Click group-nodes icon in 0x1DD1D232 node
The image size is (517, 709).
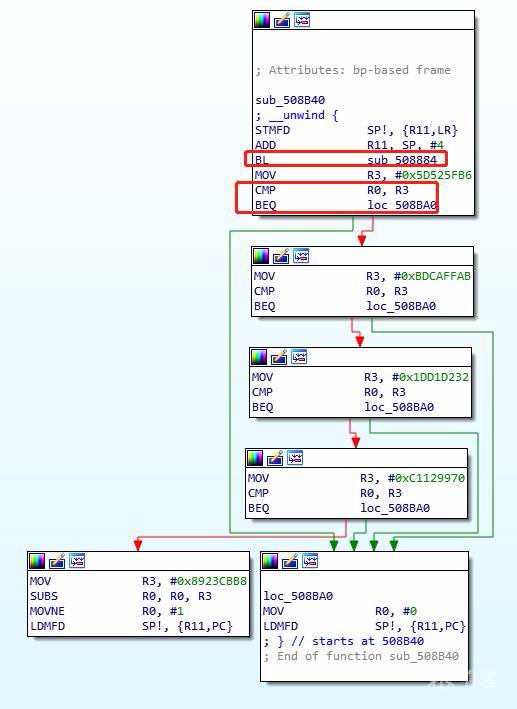pos(299,357)
